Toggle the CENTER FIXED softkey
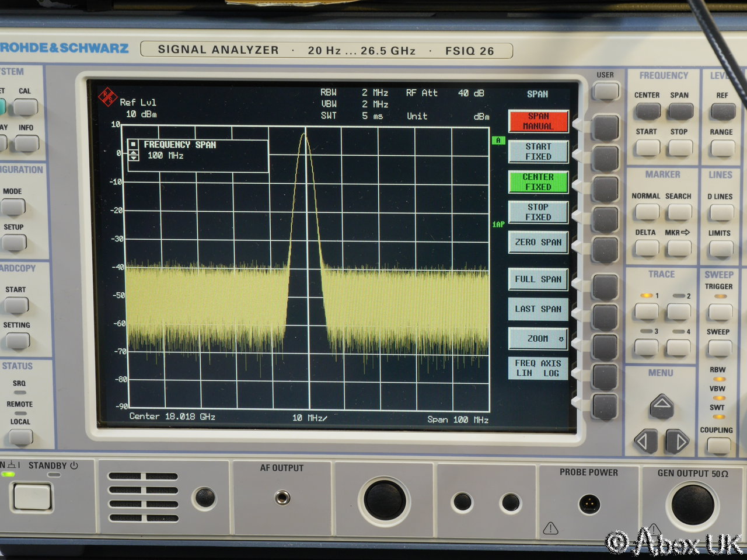Image resolution: width=747 pixels, height=560 pixels. [537, 182]
